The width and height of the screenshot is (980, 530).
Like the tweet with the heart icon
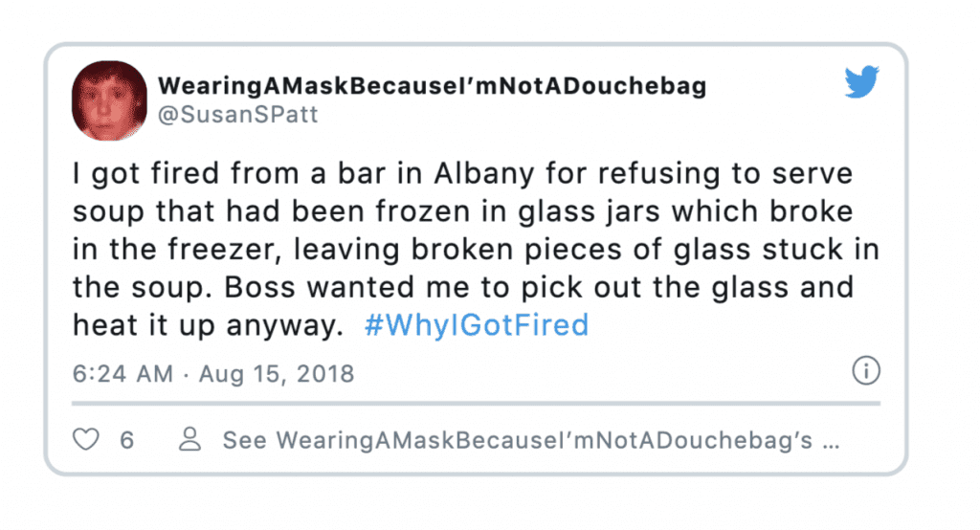pos(85,439)
